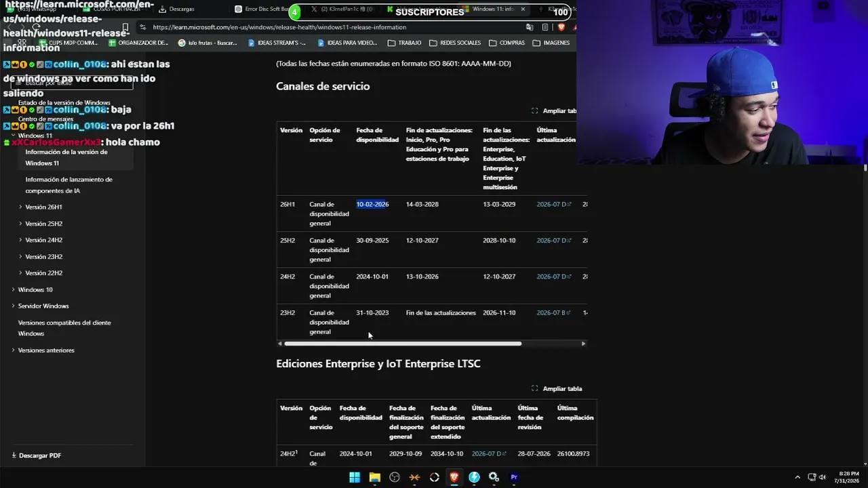
Task: Open the reader mode icon in address bar
Action: pos(545,27)
